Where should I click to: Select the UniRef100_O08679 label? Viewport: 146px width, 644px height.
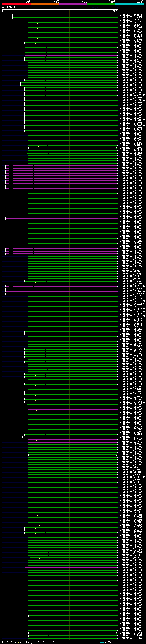(131, 296)
